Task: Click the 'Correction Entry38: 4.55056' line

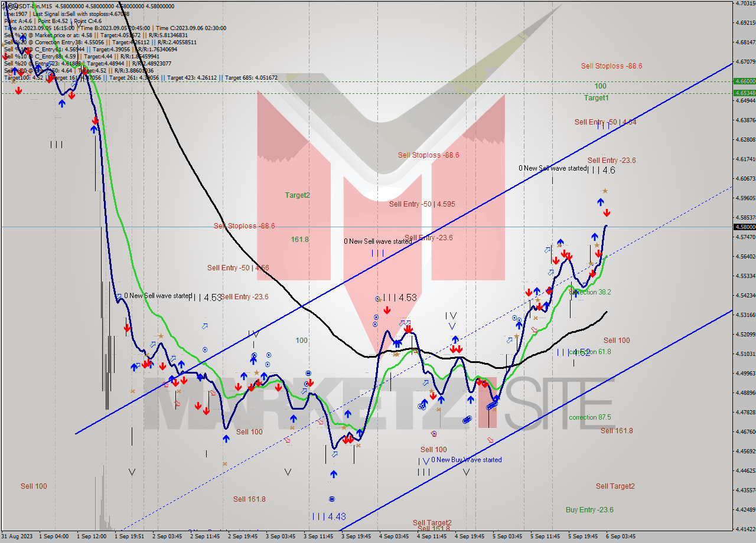Action: click(x=100, y=42)
